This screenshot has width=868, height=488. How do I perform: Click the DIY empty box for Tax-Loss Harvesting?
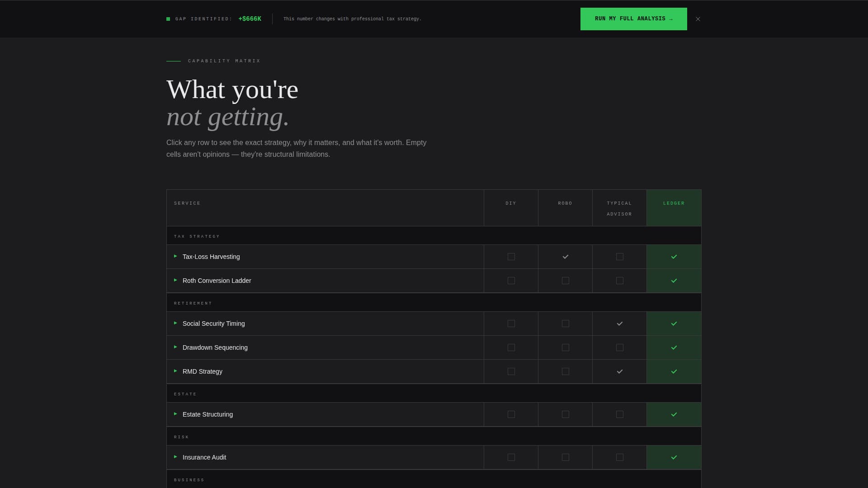click(x=511, y=257)
